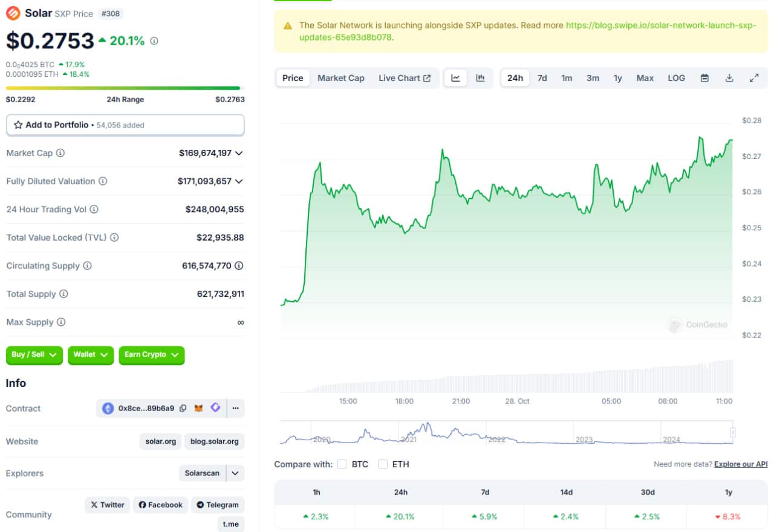Image resolution: width=774 pixels, height=532 pixels.
Task: Switch to the candlestick chart icon
Action: tap(481, 78)
